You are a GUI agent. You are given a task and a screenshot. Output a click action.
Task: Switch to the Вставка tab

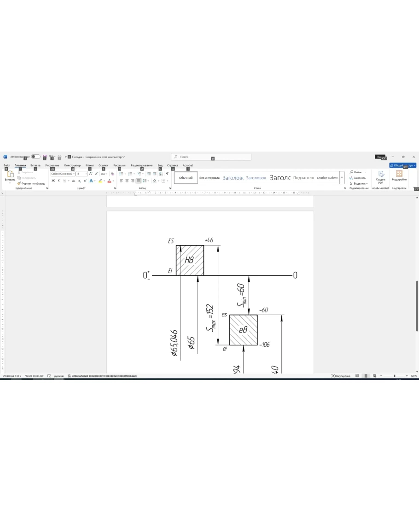coord(35,165)
